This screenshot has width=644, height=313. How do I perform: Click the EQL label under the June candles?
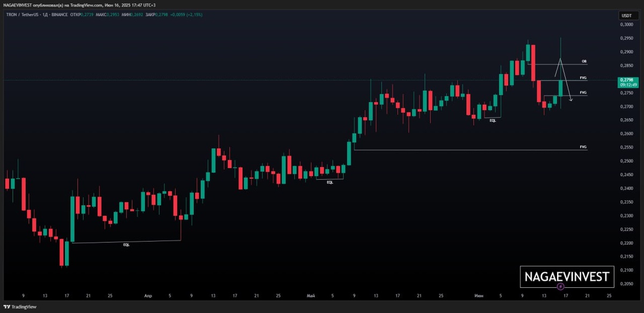click(493, 121)
